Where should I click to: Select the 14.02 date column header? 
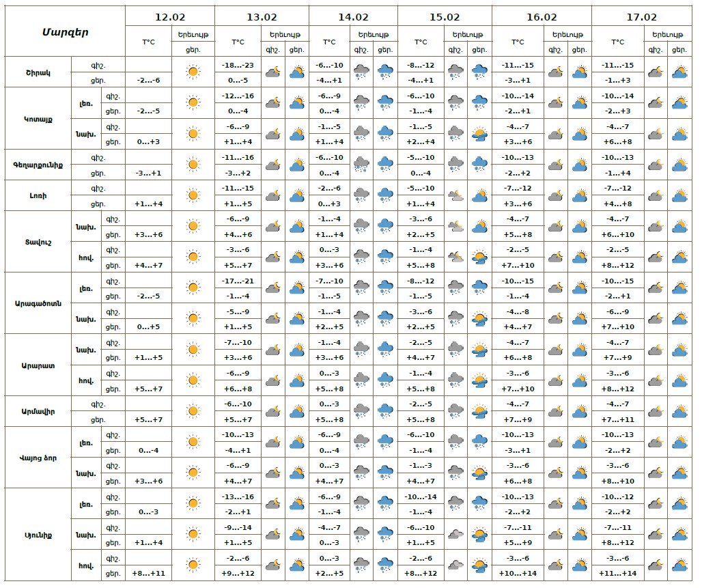click(x=353, y=17)
